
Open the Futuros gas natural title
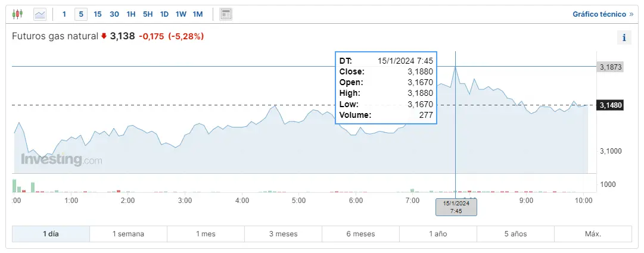pos(55,36)
